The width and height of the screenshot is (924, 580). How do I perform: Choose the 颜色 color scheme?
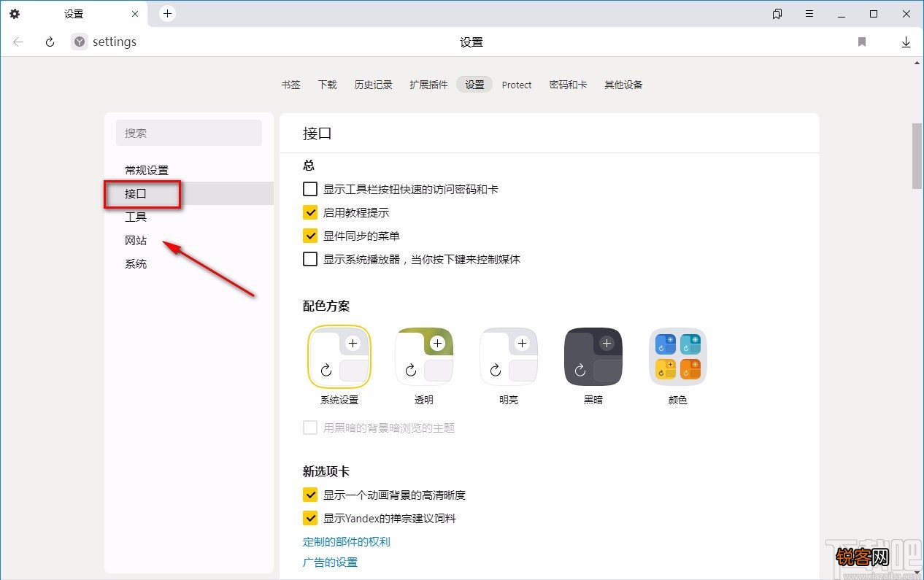click(678, 357)
